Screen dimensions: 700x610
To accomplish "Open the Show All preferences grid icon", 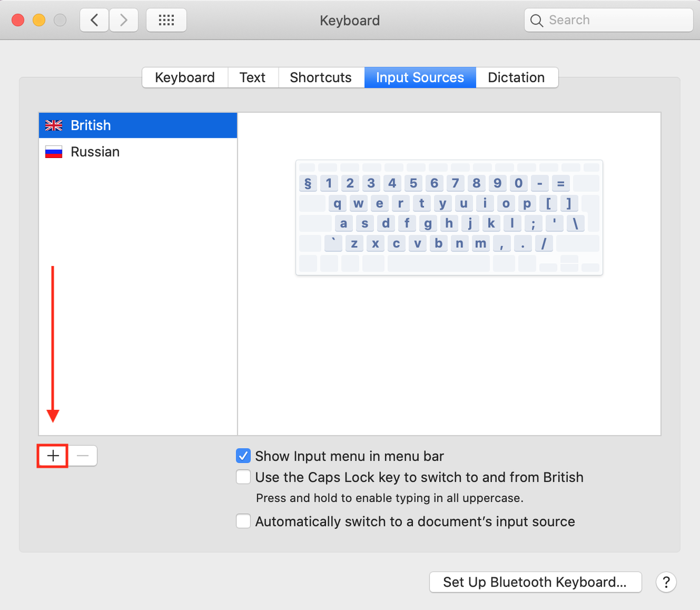I will coord(166,19).
